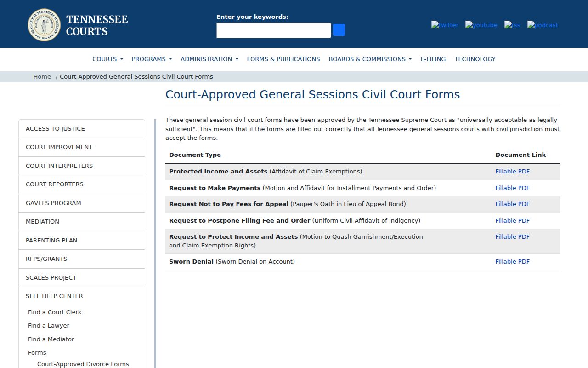Open the RSS feed icon
The height and width of the screenshot is (368, 588).
(x=512, y=25)
